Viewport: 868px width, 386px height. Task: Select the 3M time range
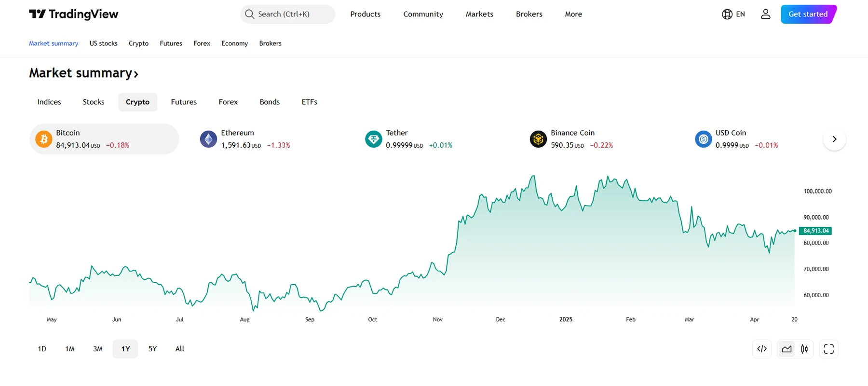point(98,349)
